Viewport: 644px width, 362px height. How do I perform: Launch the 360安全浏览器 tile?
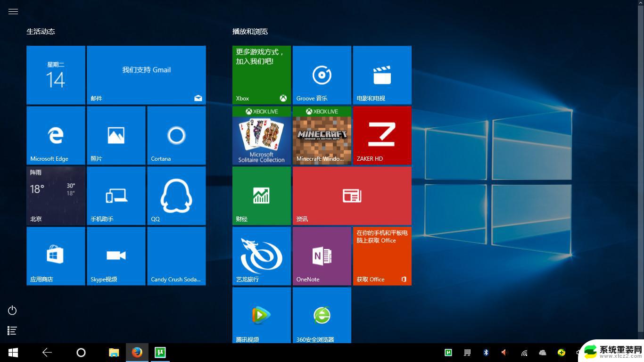pos(322,315)
